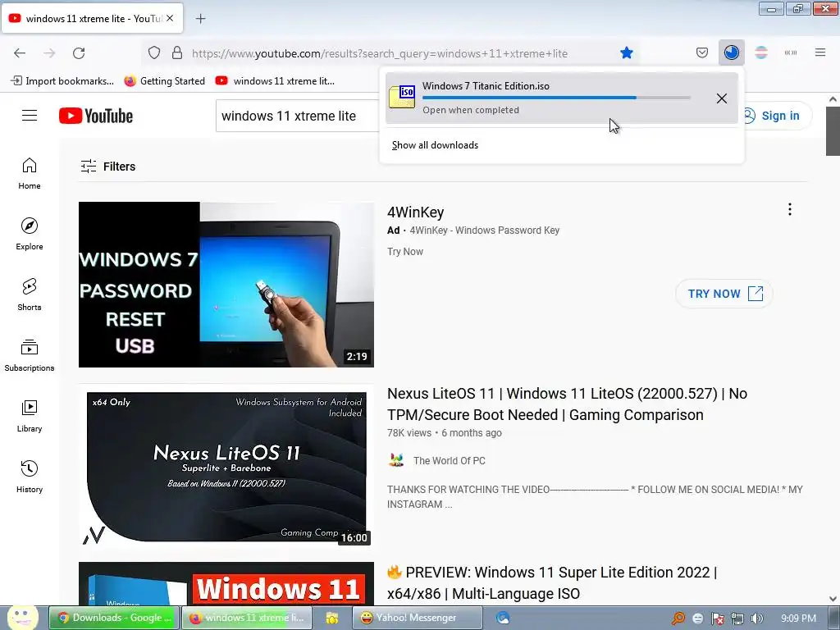This screenshot has height=630, width=840.
Task: Open Windows 7 Password Reset USB thumbnail
Action: [226, 285]
